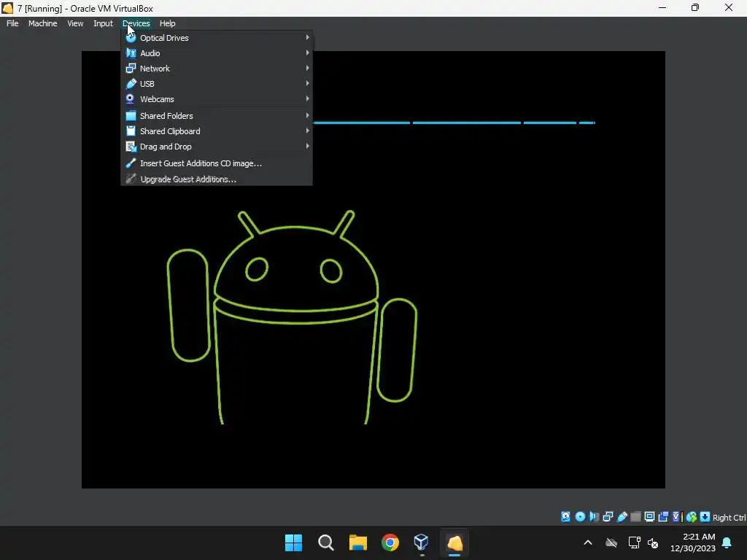Expand Network submenu arrow
This screenshot has height=560, width=747.
tap(308, 68)
